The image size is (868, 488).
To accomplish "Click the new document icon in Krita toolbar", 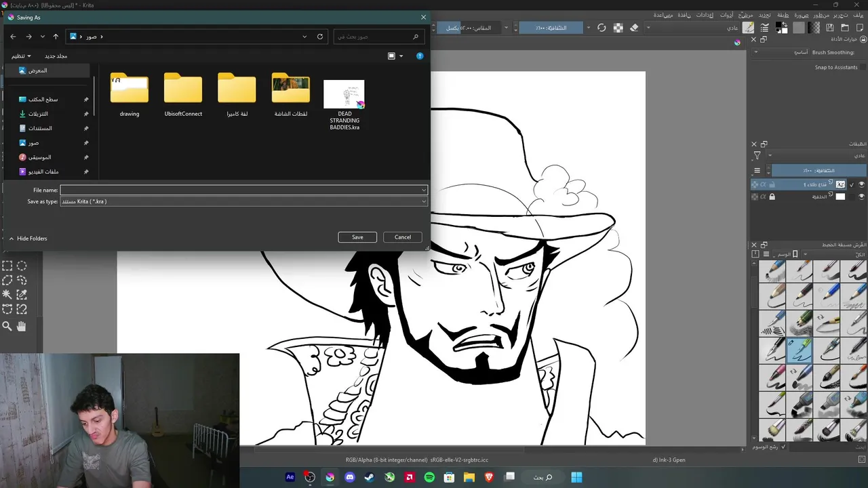I will (860, 28).
